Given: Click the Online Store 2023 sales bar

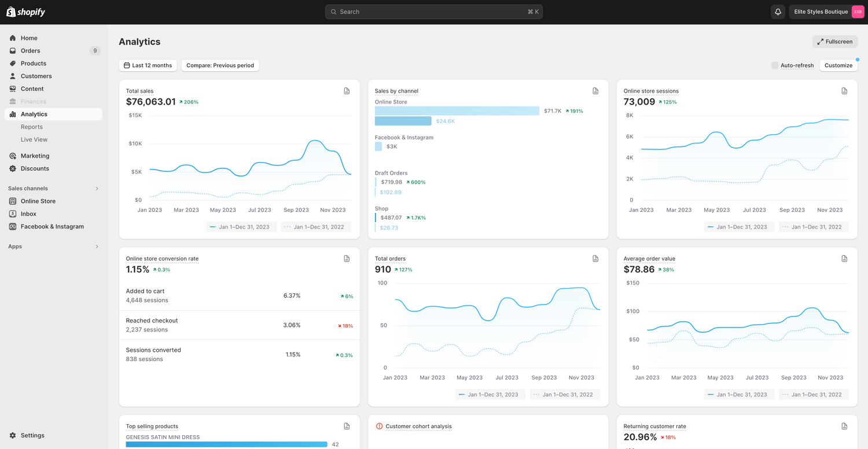Looking at the screenshot, I should [457, 111].
